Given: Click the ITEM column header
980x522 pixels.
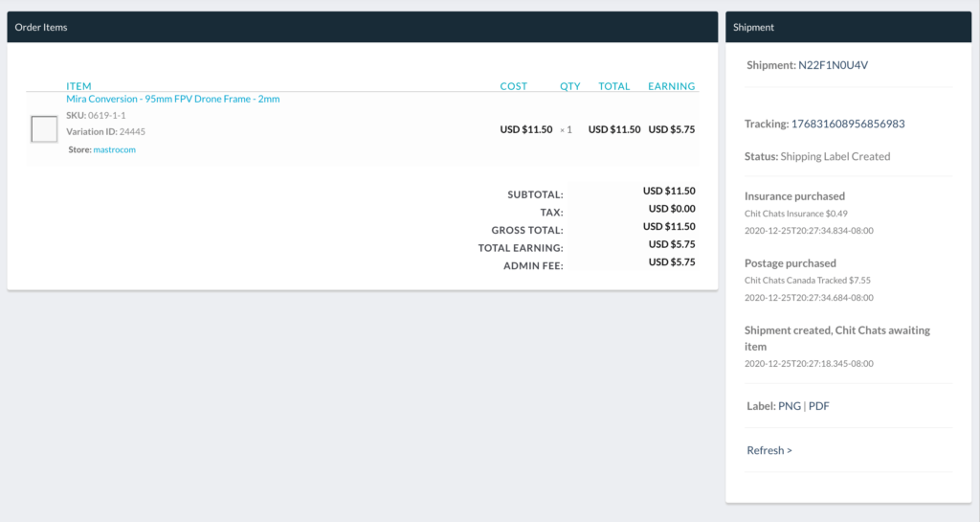Looking at the screenshot, I should click(x=78, y=86).
